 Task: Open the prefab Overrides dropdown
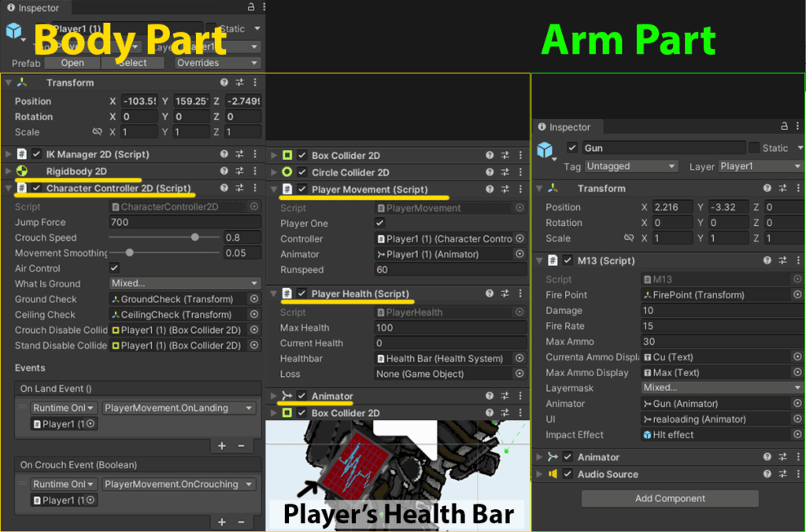tap(217, 63)
